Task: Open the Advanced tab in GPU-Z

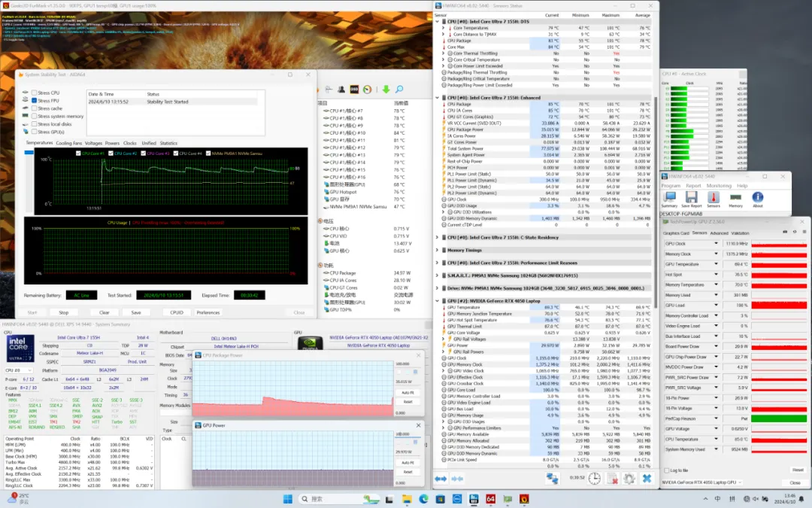Action: [x=719, y=233]
